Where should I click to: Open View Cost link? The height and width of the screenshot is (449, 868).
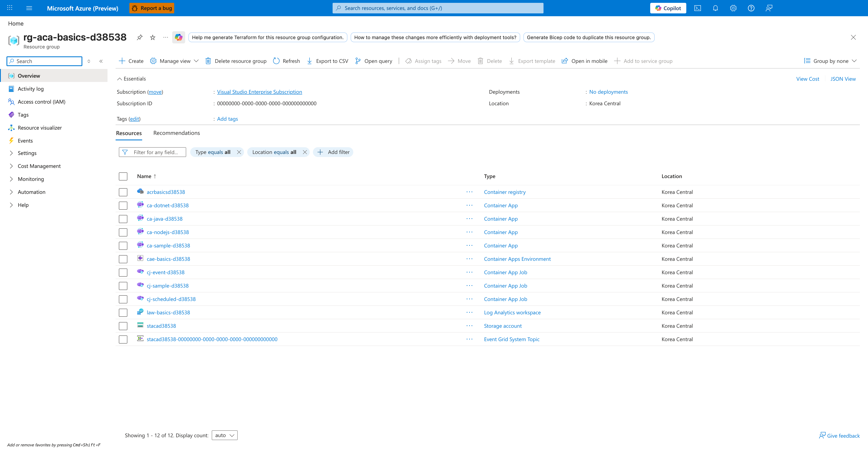(807, 79)
